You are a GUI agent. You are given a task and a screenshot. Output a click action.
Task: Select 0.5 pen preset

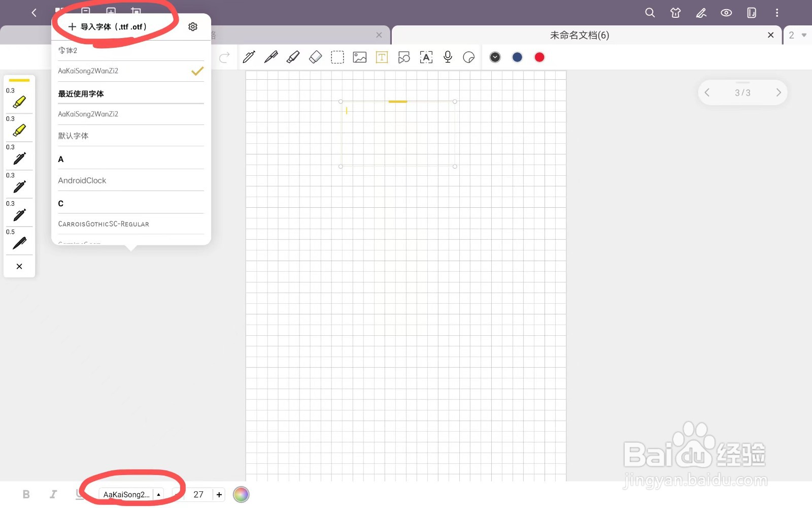click(19, 240)
